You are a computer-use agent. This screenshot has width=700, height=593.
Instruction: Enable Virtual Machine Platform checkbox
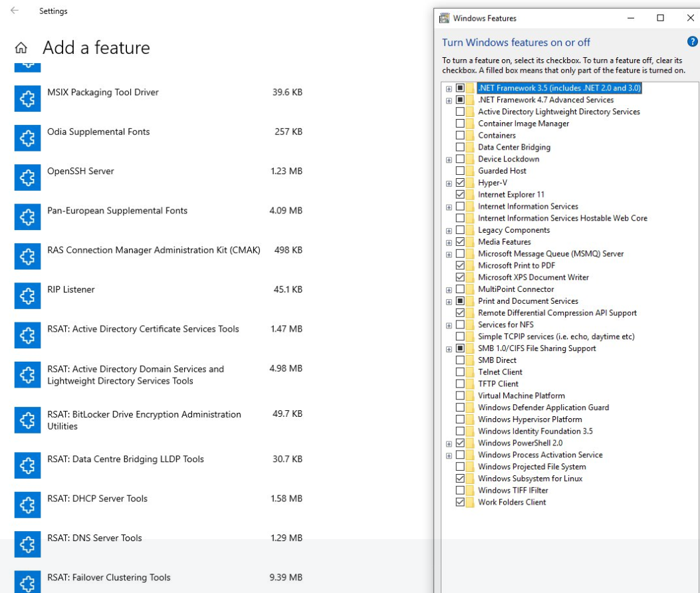coord(460,396)
